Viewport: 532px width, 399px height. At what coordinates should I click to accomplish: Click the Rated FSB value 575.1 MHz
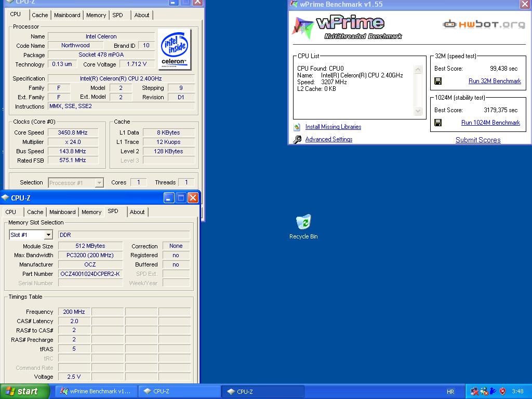(73, 160)
